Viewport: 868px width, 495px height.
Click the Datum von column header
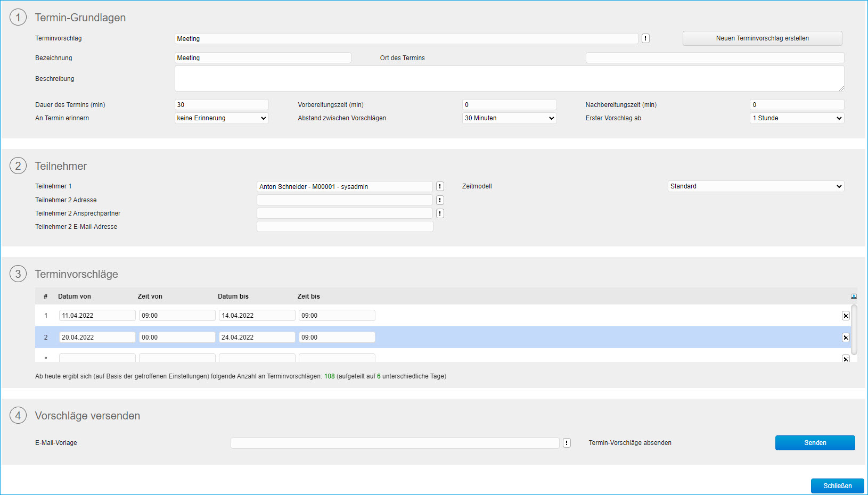[x=75, y=296]
